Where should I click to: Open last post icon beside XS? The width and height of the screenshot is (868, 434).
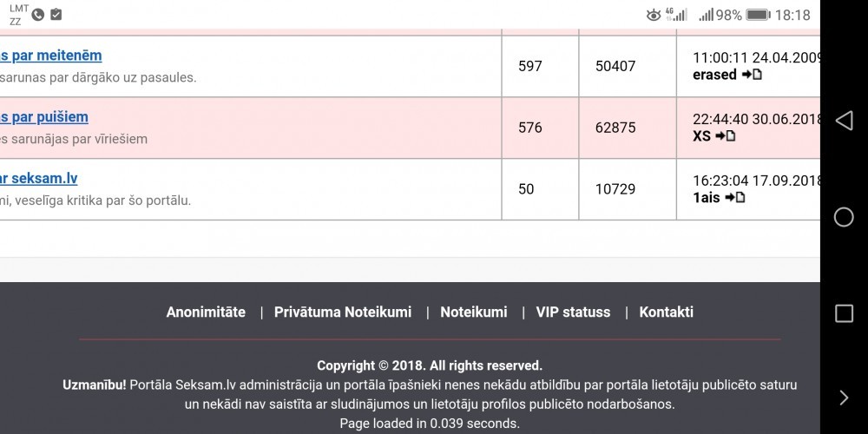click(726, 136)
